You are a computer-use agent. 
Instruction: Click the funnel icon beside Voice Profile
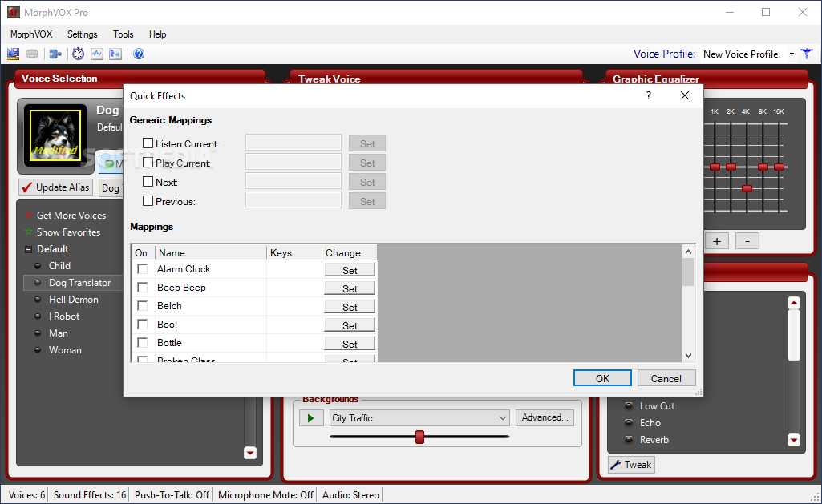point(807,54)
